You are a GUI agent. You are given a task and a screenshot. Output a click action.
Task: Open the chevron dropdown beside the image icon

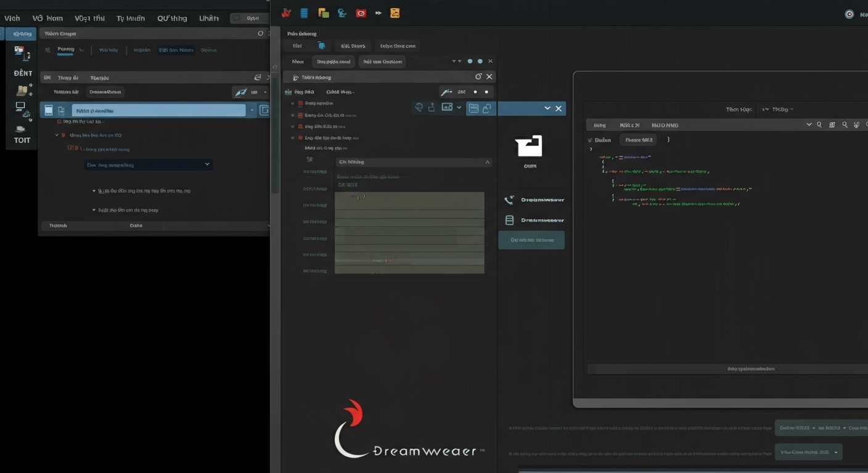tap(459, 108)
